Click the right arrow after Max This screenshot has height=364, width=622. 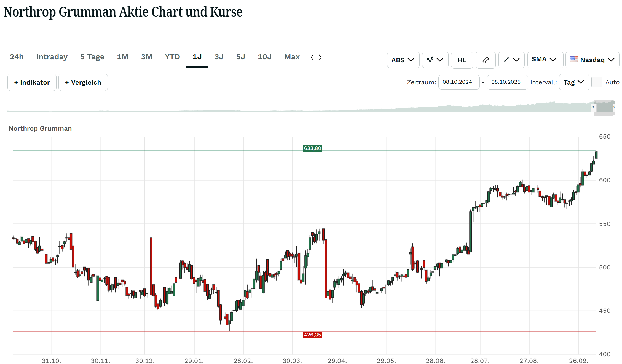pyautogui.click(x=320, y=57)
